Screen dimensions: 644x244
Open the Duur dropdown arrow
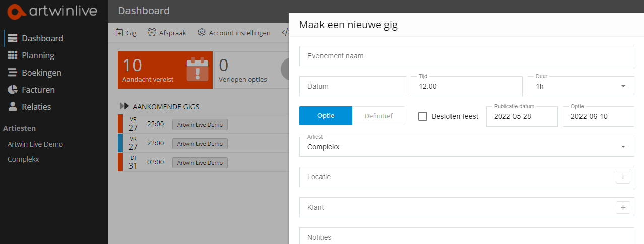click(x=623, y=86)
